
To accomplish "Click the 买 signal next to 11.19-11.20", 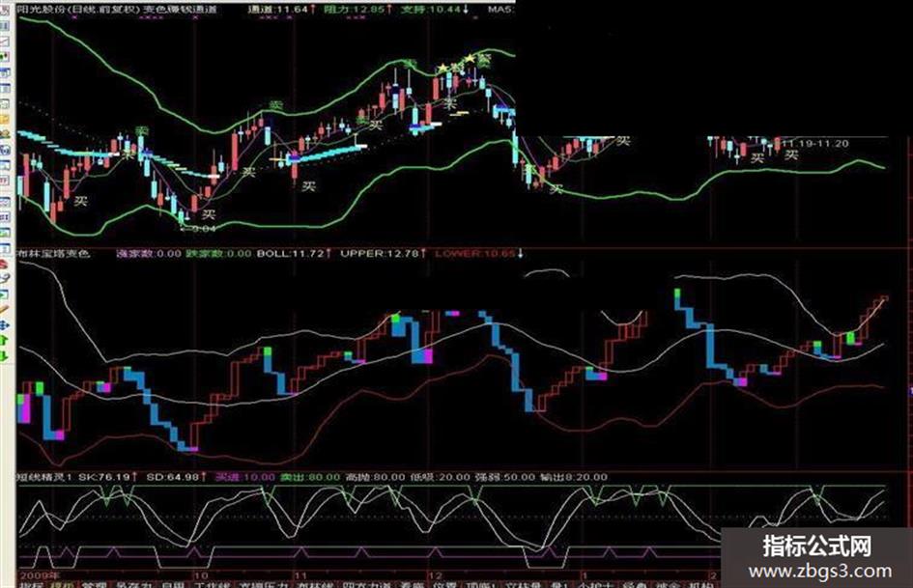I will 791,155.
